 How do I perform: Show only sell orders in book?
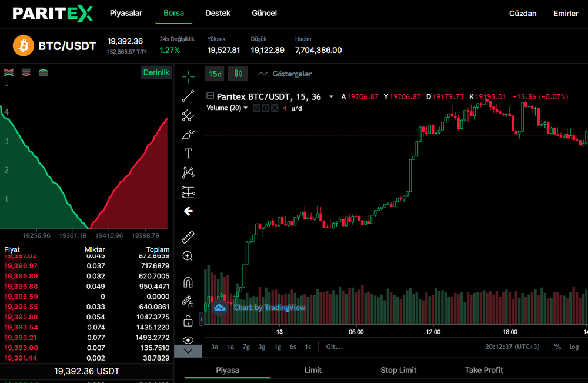pos(26,73)
